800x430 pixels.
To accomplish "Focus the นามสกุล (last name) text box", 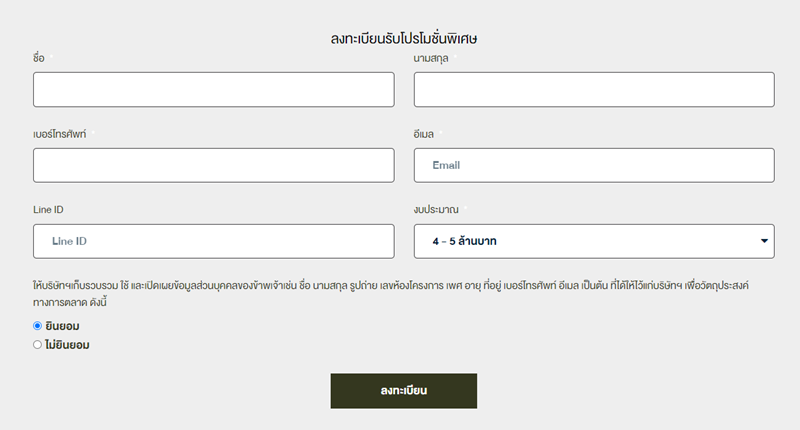I will pyautogui.click(x=594, y=89).
